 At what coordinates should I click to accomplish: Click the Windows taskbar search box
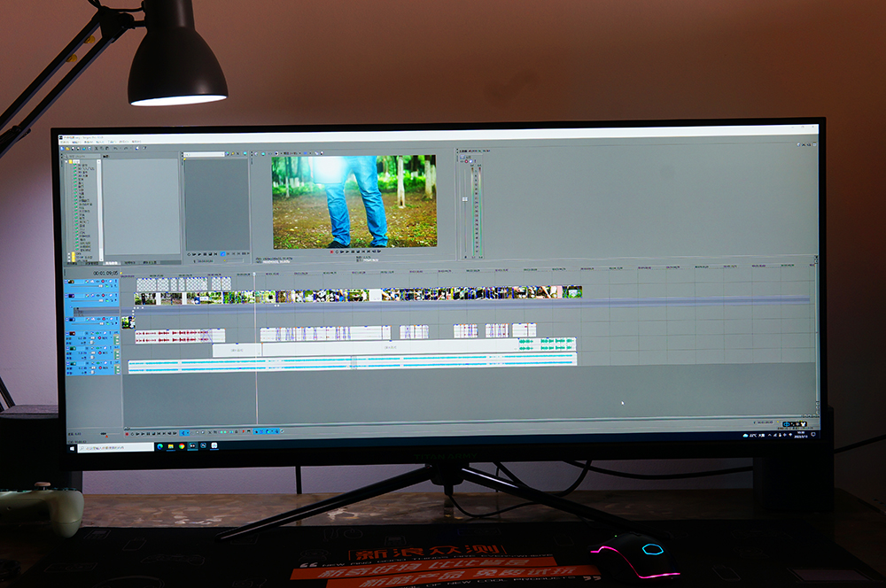point(116,447)
